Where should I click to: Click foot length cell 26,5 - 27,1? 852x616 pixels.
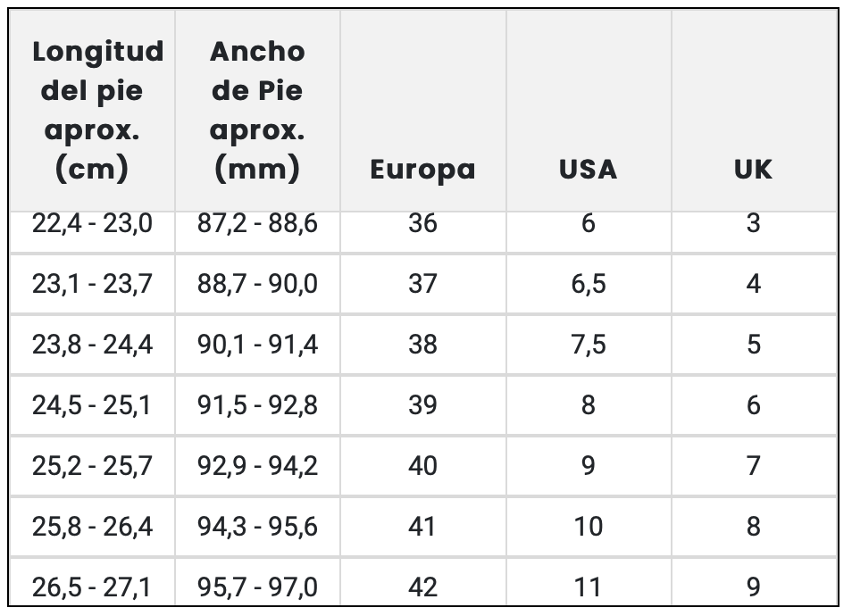[93, 587]
